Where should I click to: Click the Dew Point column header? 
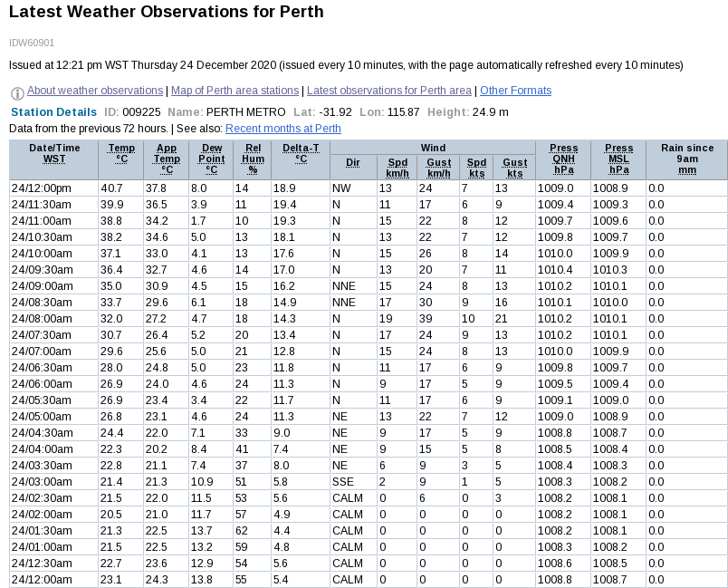[211, 159]
